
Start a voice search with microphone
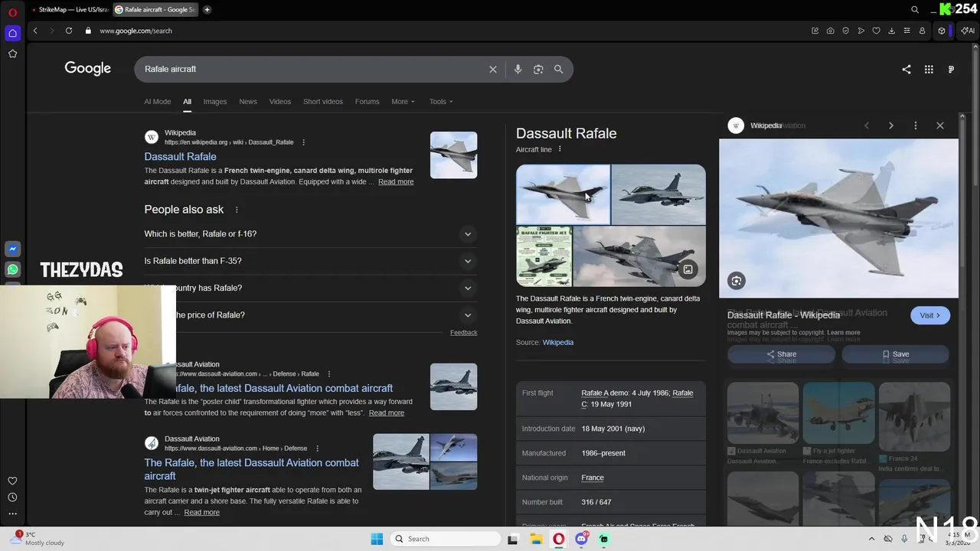coord(518,70)
